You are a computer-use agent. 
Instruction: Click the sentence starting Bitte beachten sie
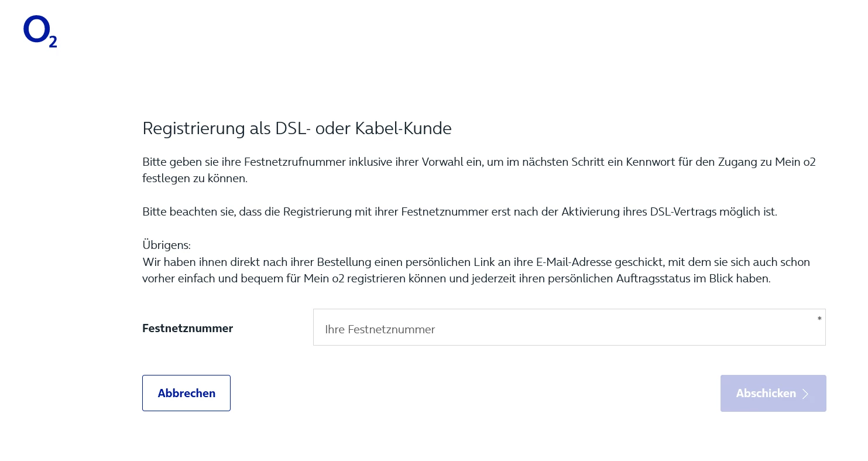(459, 211)
